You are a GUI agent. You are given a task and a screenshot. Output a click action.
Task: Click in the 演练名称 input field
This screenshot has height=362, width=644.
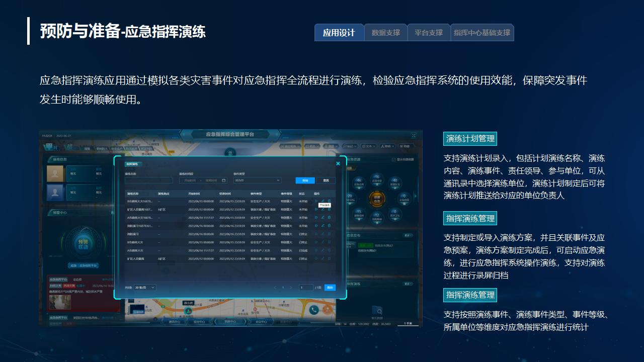(x=149, y=180)
